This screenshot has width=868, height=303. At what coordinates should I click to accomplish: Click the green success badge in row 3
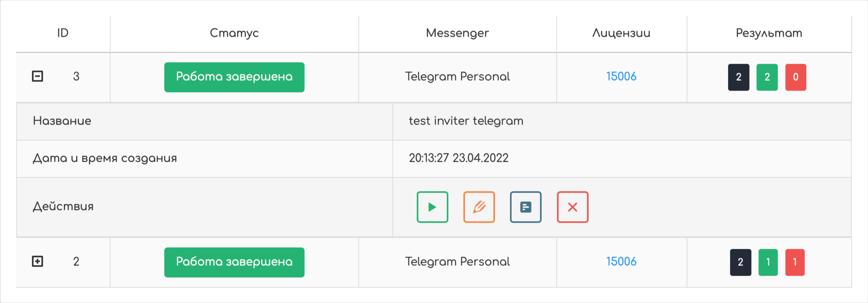767,77
